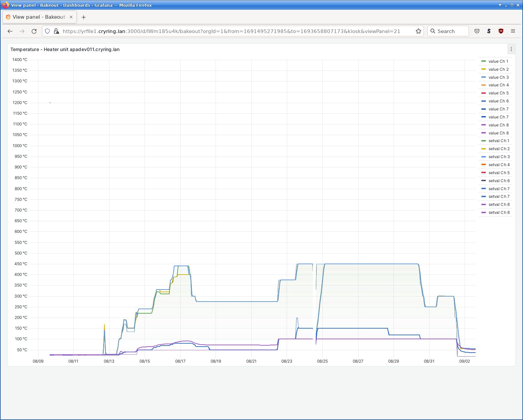
Task: Open the uBlock Origin extension icon
Action: pos(501,31)
